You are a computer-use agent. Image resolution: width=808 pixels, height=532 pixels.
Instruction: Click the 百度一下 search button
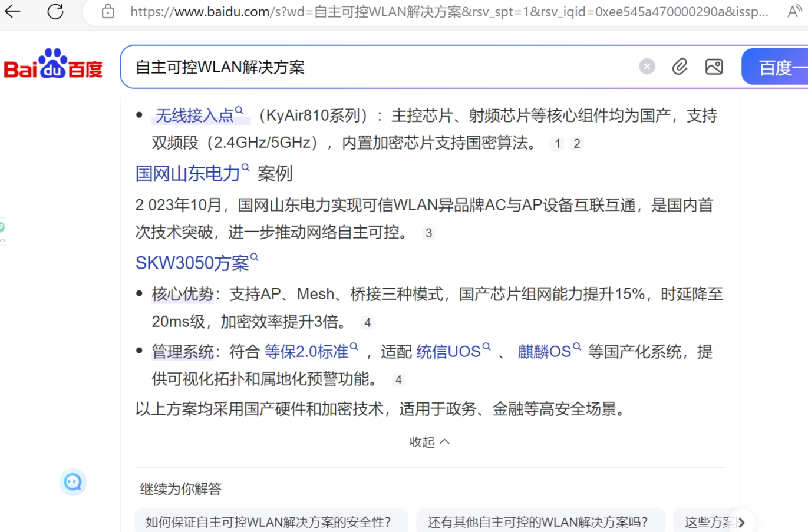(x=775, y=67)
